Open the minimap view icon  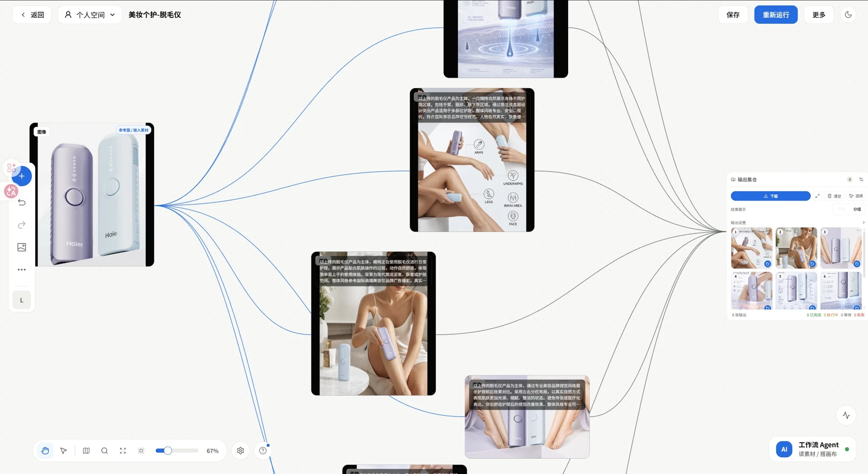[86, 451]
